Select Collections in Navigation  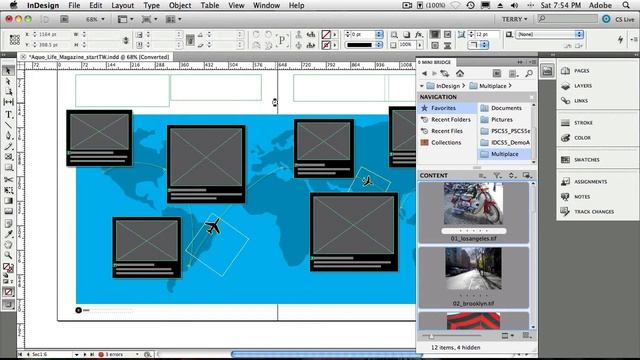point(447,142)
